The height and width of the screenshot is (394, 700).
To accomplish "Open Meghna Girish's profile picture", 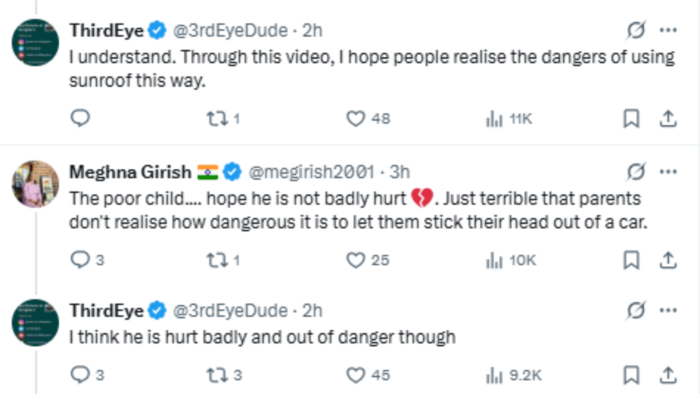I will pyautogui.click(x=35, y=184).
